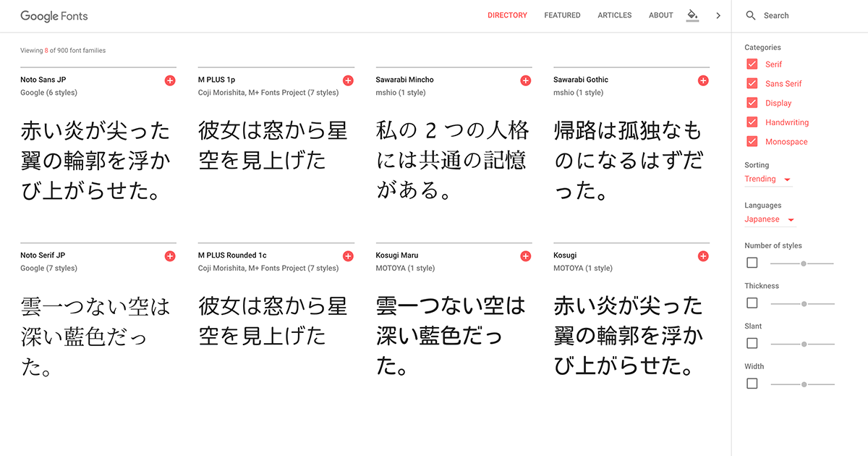Enable the Slant filter checkbox
868x456 pixels.
click(x=752, y=343)
